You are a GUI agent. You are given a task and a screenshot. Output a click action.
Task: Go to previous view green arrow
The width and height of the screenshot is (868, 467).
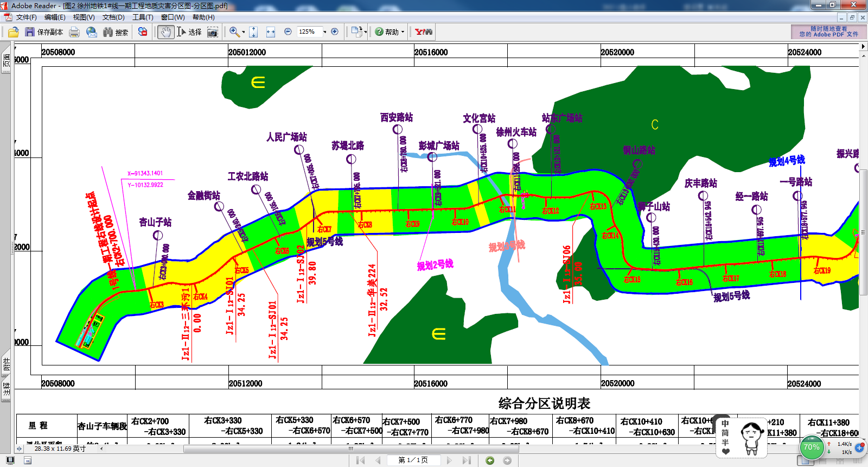coord(490,460)
